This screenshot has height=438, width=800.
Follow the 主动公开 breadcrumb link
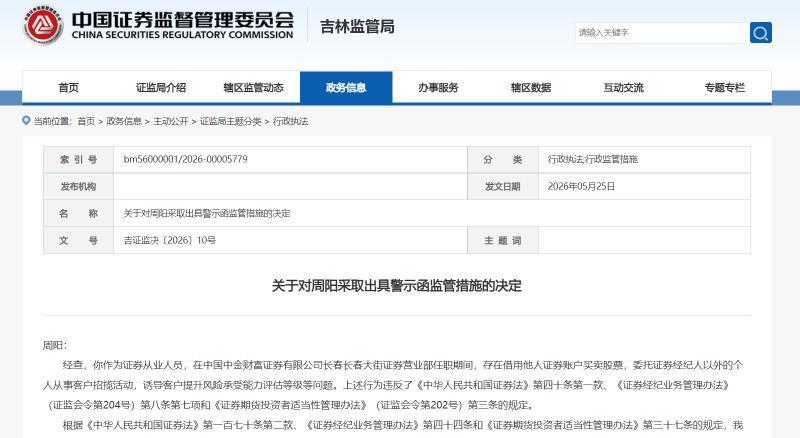(171, 121)
